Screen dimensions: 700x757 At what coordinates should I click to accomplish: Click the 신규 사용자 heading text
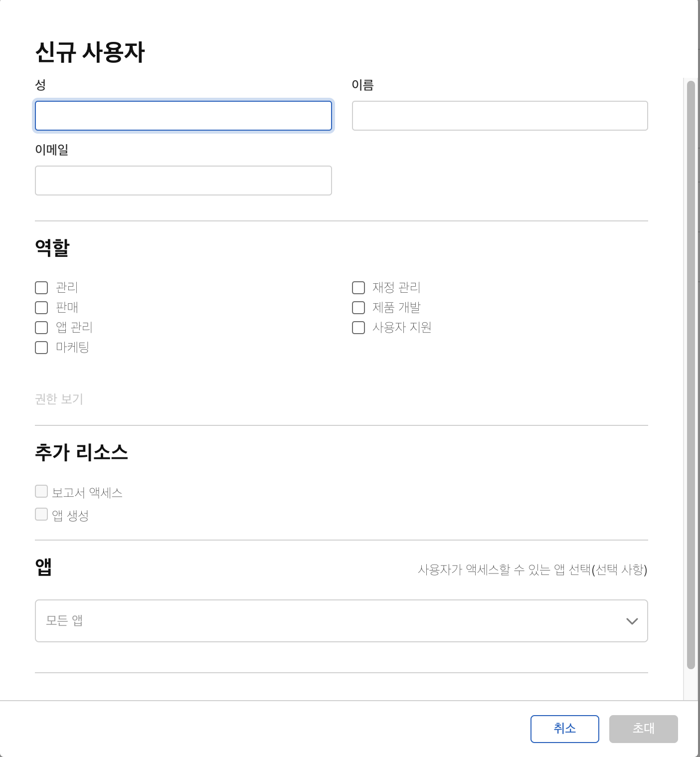coord(90,52)
